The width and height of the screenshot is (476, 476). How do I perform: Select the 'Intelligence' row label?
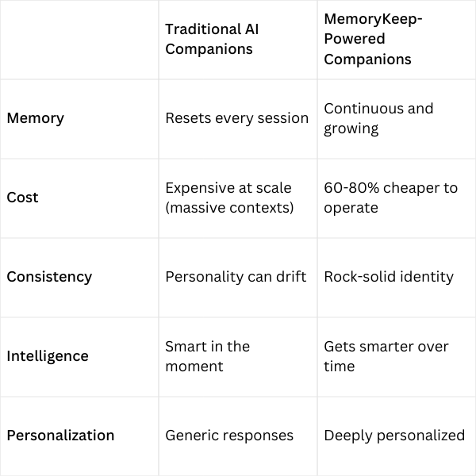point(48,356)
